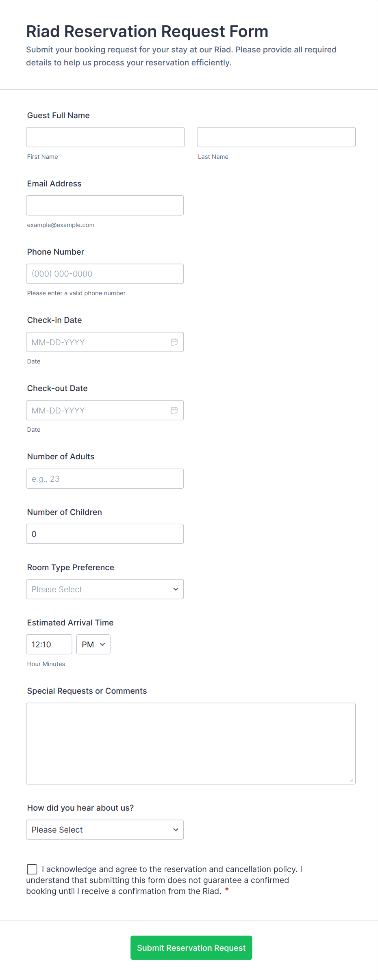Open the AM/PM arrival time selector
Image resolution: width=378 pixels, height=980 pixels.
pos(93,644)
